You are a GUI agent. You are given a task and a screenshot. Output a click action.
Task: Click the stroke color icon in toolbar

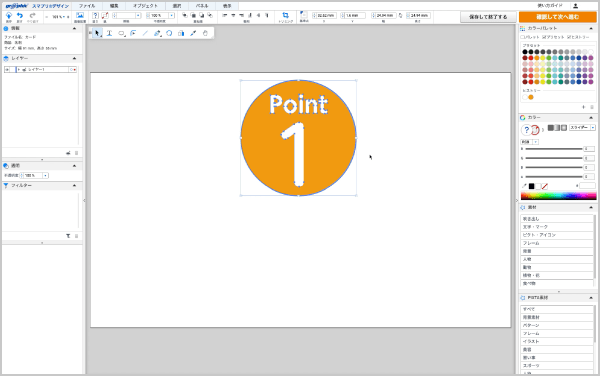tap(105, 15)
